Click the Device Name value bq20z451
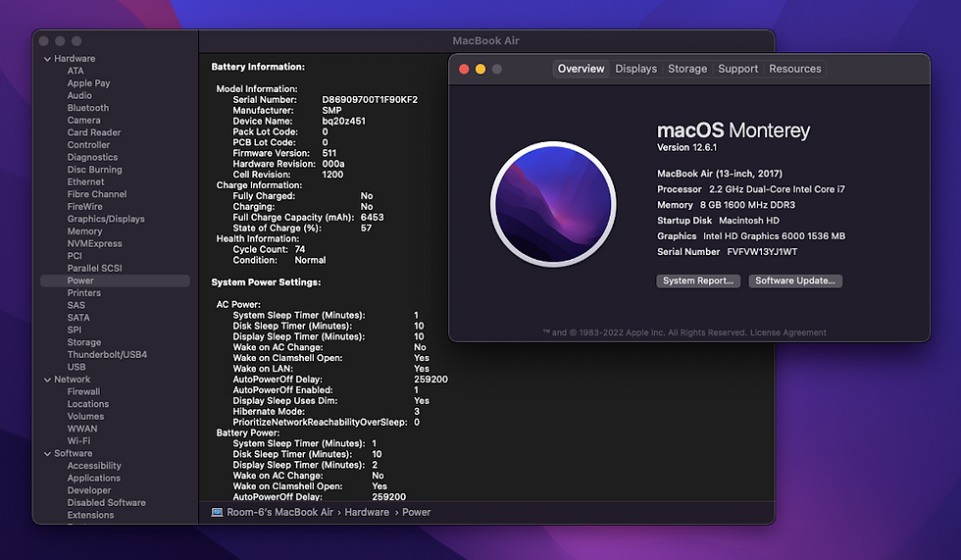The image size is (961, 560). click(x=344, y=122)
